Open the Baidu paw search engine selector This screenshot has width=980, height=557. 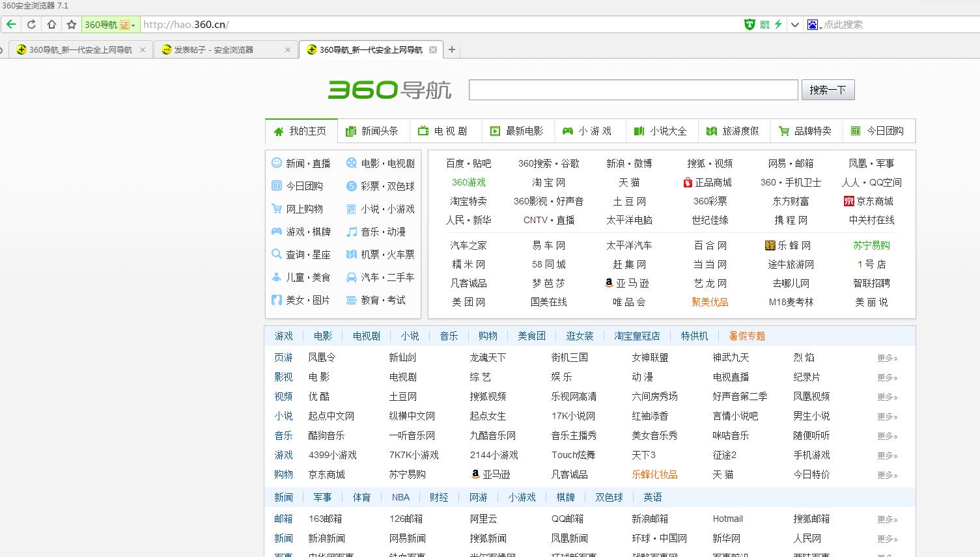coord(814,25)
